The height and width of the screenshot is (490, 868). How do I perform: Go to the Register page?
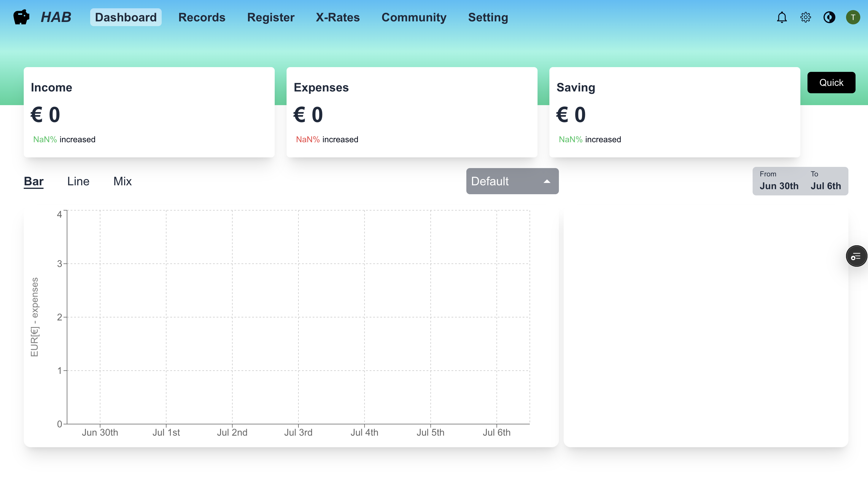click(x=271, y=17)
